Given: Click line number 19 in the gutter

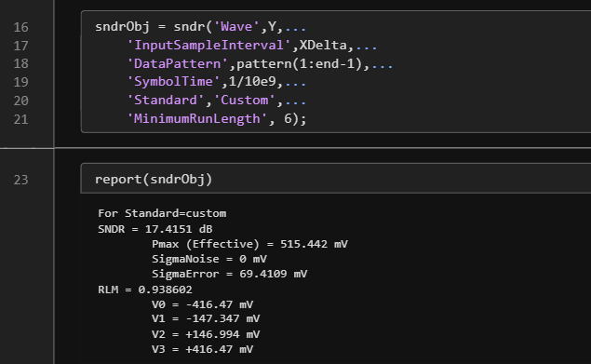Looking at the screenshot, I should pyautogui.click(x=20, y=82).
